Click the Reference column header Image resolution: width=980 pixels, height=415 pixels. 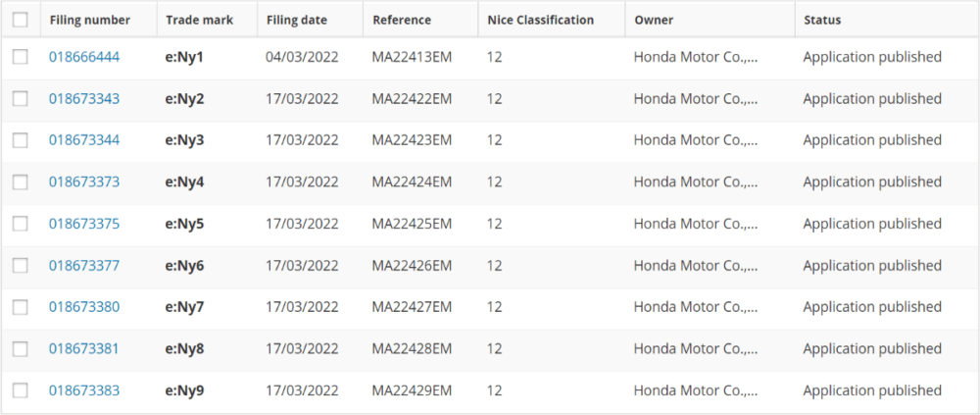pyautogui.click(x=402, y=20)
